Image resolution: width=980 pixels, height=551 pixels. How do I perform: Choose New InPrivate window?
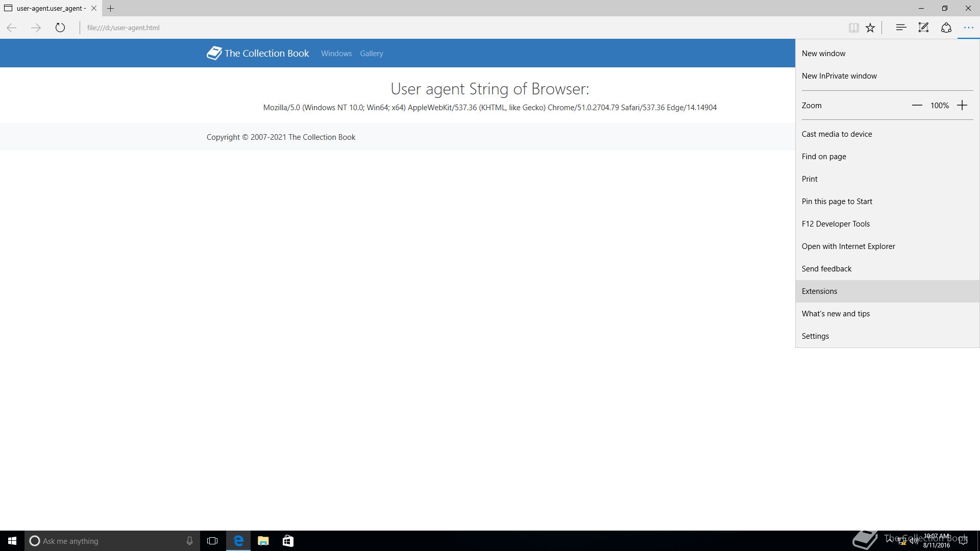(x=887, y=76)
